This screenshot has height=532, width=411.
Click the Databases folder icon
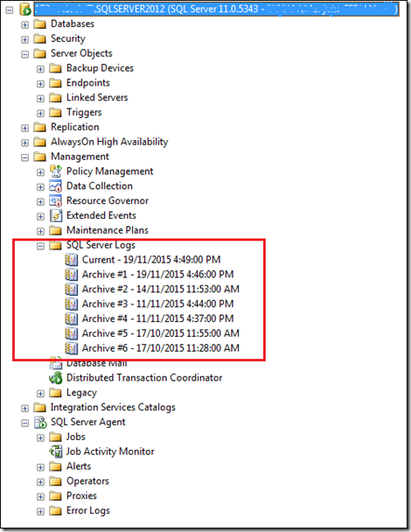(x=40, y=24)
